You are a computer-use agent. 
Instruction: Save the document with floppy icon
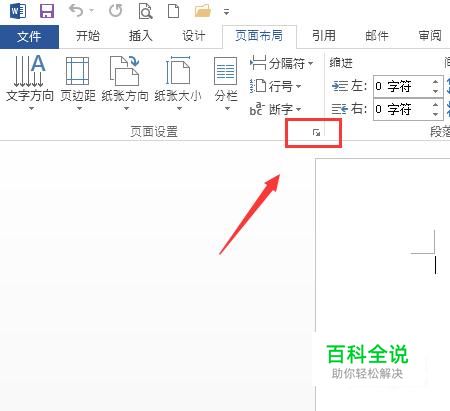47,11
